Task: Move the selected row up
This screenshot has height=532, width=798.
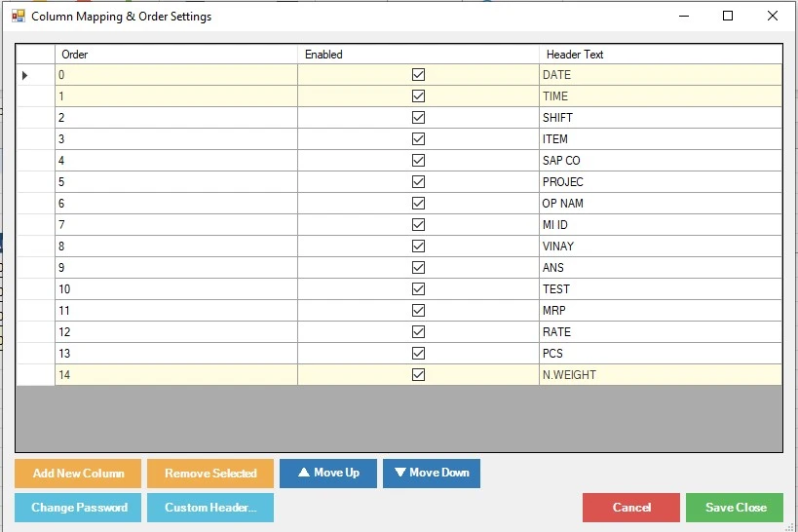Action: coord(328,474)
